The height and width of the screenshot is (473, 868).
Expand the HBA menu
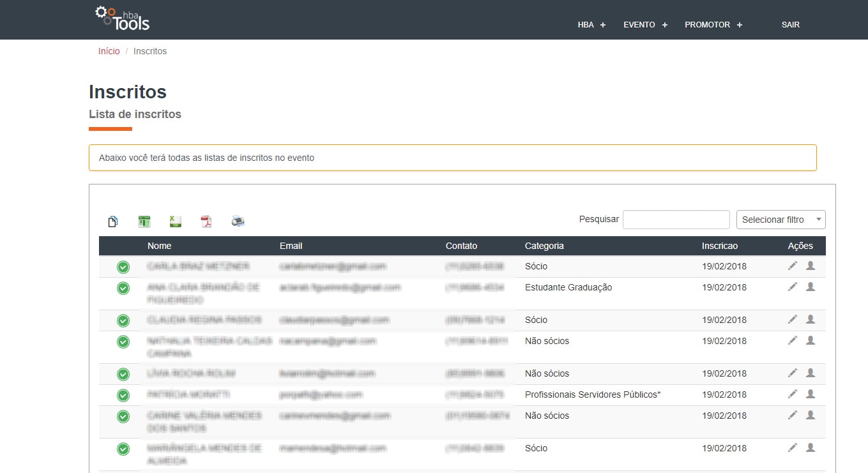(x=591, y=25)
